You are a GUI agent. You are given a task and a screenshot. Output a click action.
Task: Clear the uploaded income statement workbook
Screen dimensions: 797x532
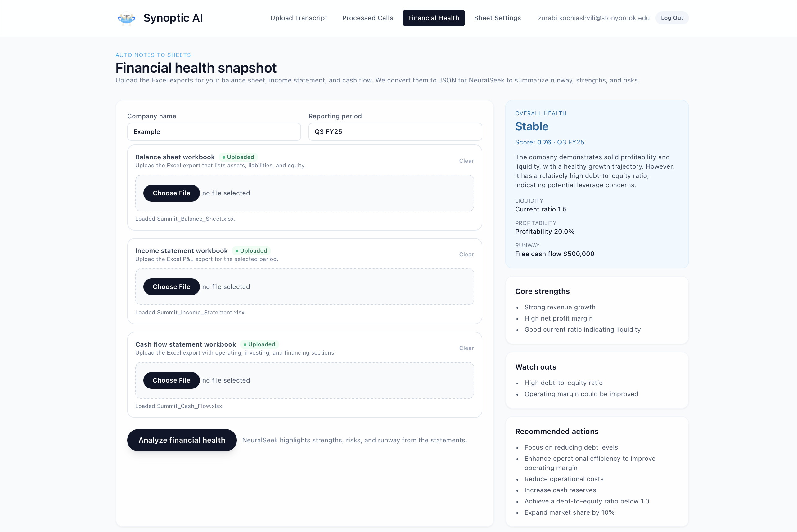[466, 255]
